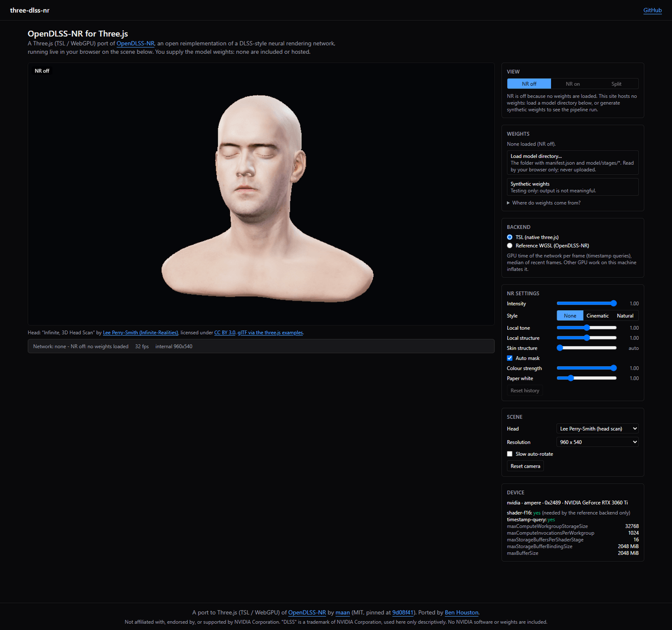Click the 3D head render viewport
The width and height of the screenshot is (672, 630).
click(x=261, y=194)
